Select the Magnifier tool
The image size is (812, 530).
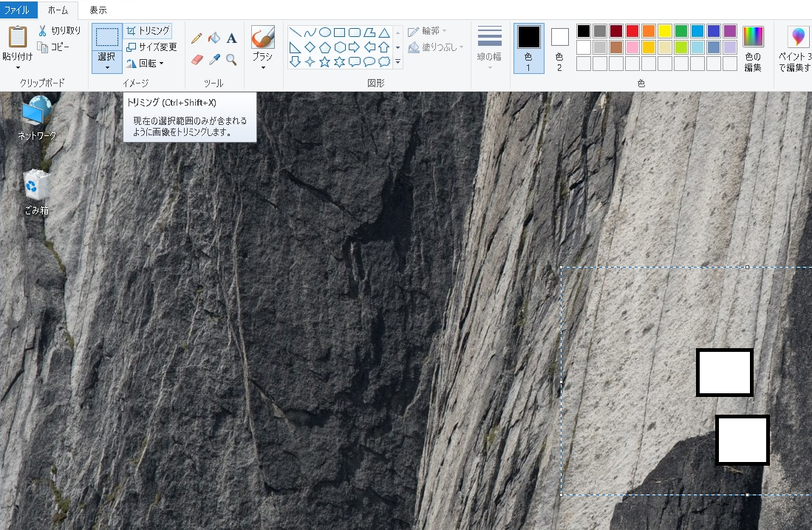tap(231, 60)
